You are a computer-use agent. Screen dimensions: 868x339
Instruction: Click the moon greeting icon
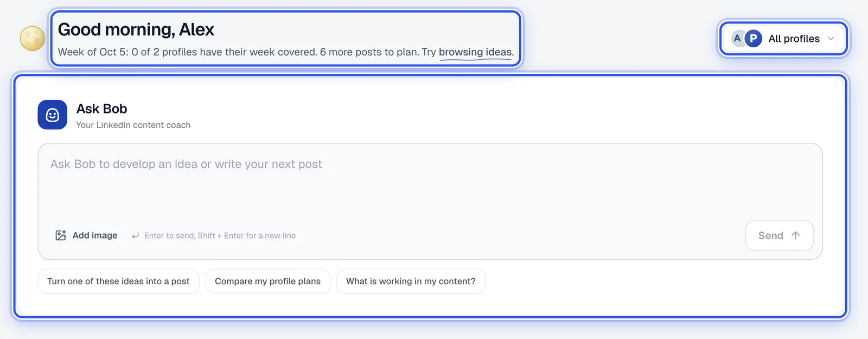pyautogui.click(x=33, y=39)
